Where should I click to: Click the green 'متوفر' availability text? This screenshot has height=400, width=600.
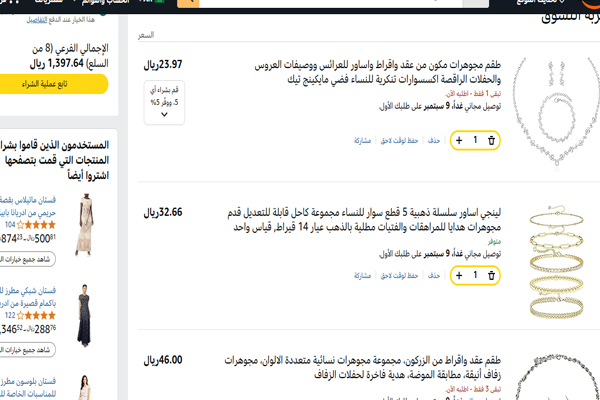(x=494, y=242)
